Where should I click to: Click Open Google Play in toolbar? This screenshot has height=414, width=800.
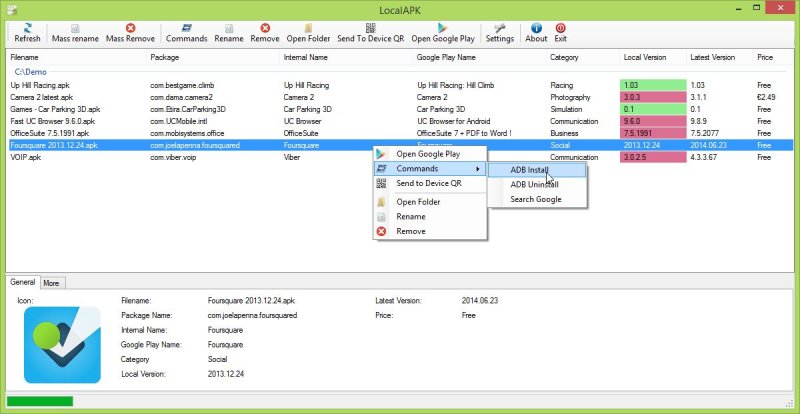(x=443, y=33)
